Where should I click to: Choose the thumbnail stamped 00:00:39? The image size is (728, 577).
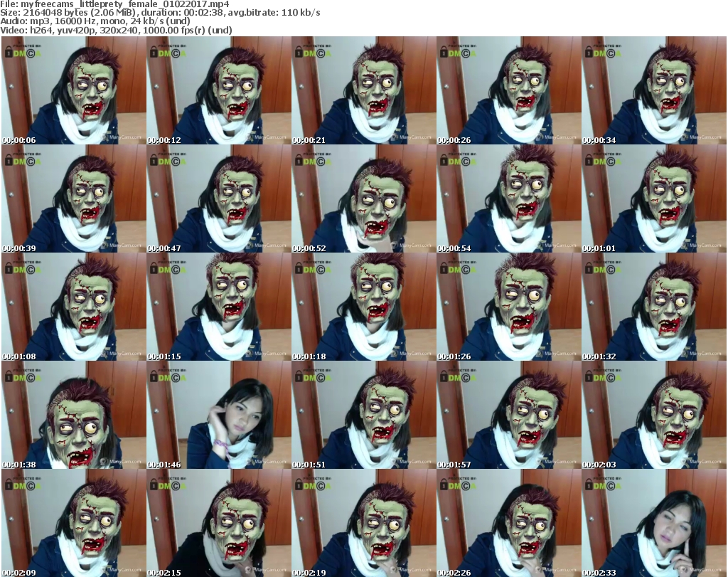click(x=74, y=198)
